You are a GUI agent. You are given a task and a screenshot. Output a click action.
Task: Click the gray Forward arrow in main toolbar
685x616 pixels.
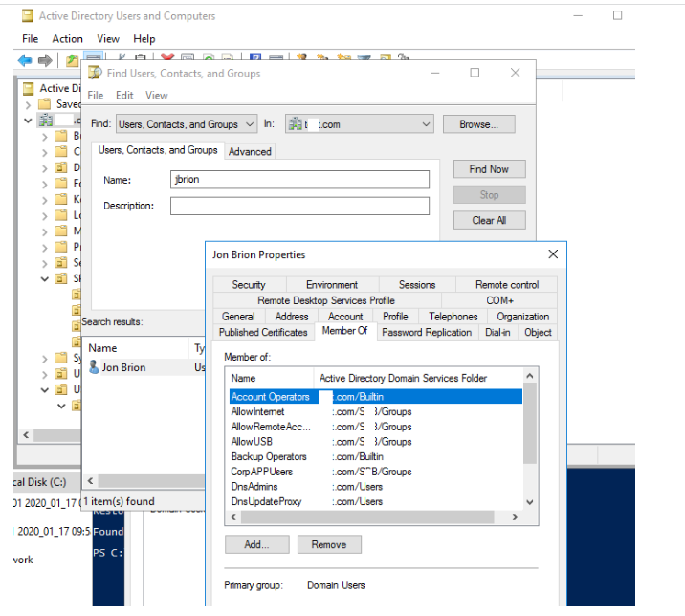coord(45,60)
